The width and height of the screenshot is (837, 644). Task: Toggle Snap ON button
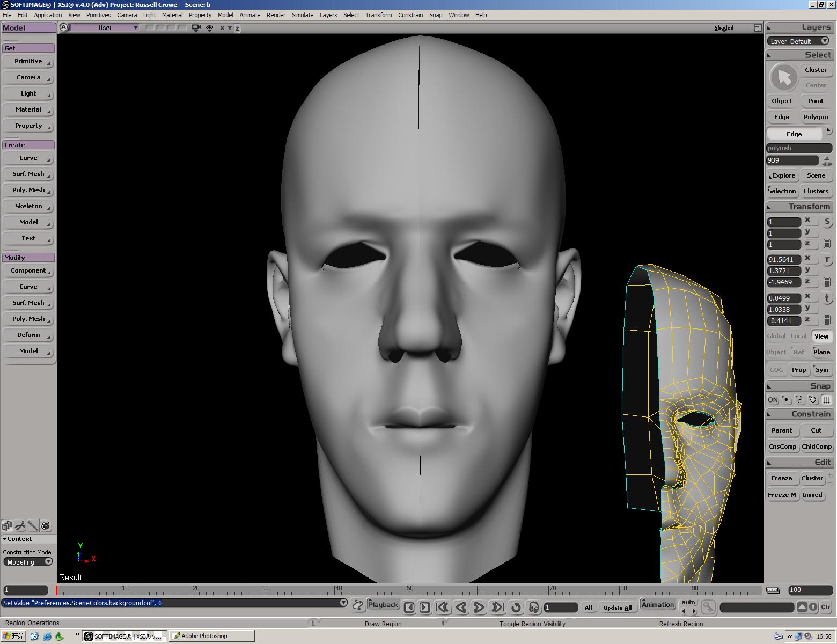click(x=772, y=400)
